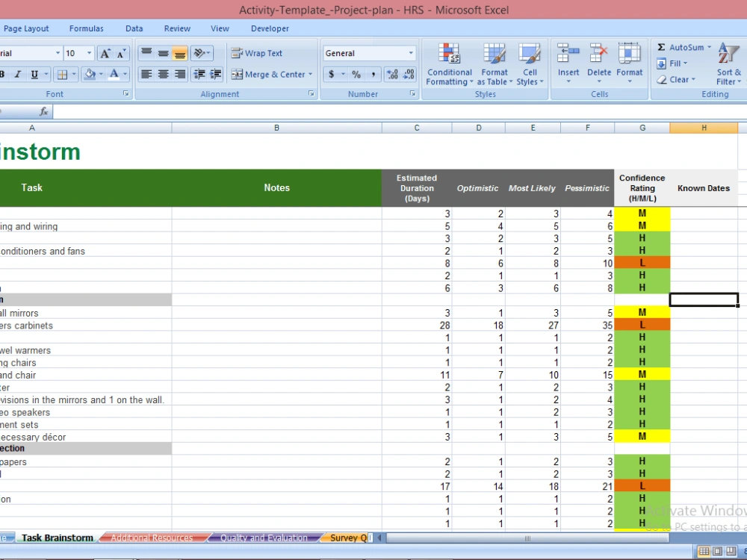This screenshot has height=560, width=747.
Task: Open Format as Table gallery
Action: click(495, 64)
